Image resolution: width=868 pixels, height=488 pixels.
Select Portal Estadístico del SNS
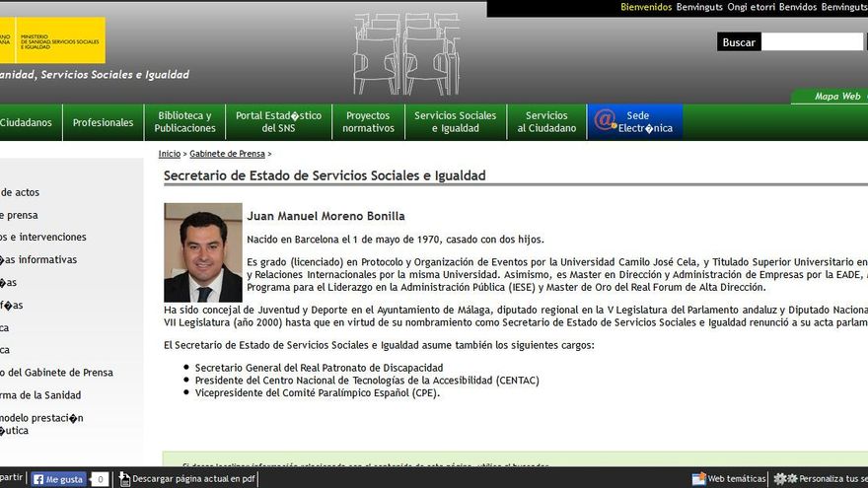pyautogui.click(x=278, y=122)
